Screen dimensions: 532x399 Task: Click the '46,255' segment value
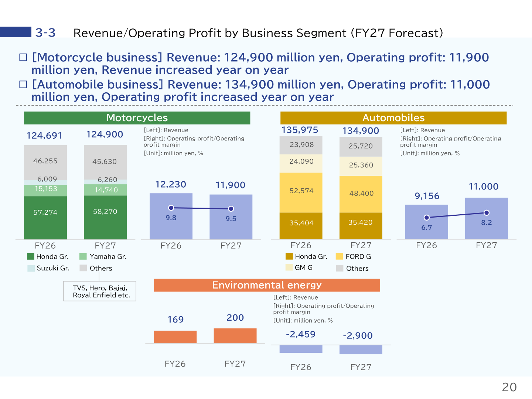pyautogui.click(x=45, y=161)
